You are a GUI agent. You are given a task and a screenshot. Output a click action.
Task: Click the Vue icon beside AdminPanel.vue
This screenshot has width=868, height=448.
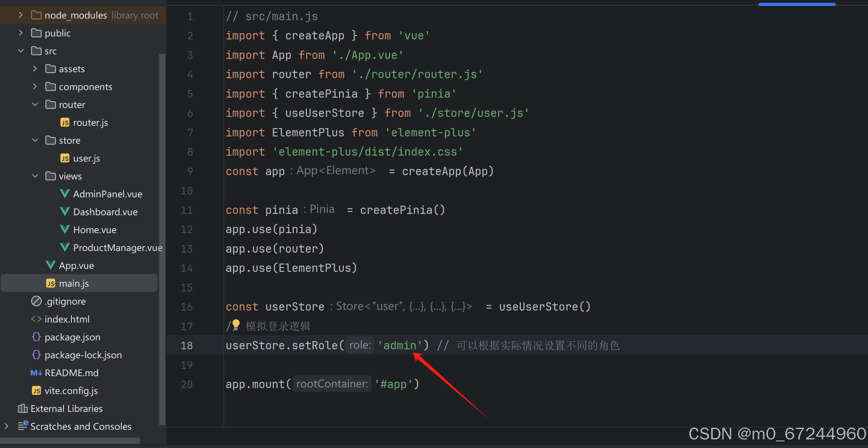pyautogui.click(x=65, y=194)
